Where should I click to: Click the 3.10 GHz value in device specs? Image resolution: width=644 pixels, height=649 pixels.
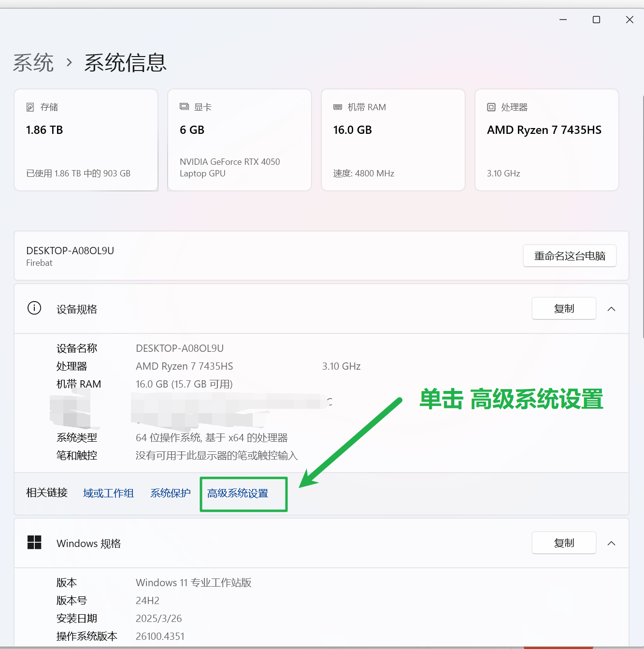click(342, 366)
